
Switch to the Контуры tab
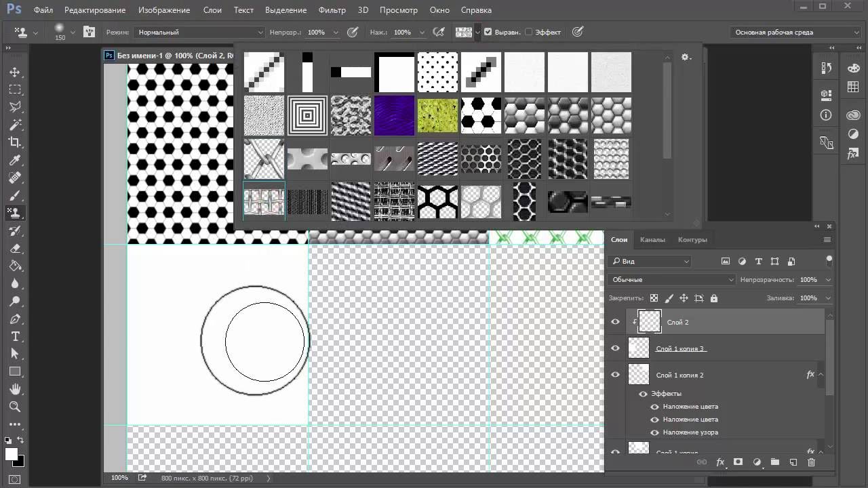click(692, 239)
